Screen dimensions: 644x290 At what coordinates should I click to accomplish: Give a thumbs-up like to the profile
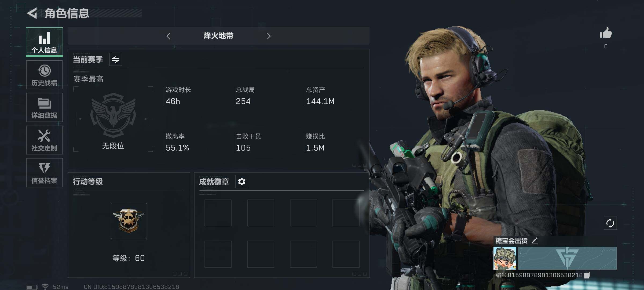(606, 33)
